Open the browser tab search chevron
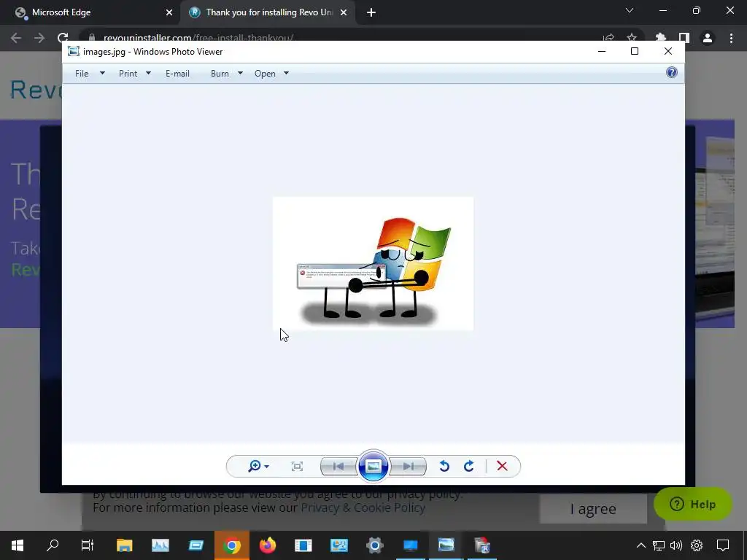 point(630,10)
